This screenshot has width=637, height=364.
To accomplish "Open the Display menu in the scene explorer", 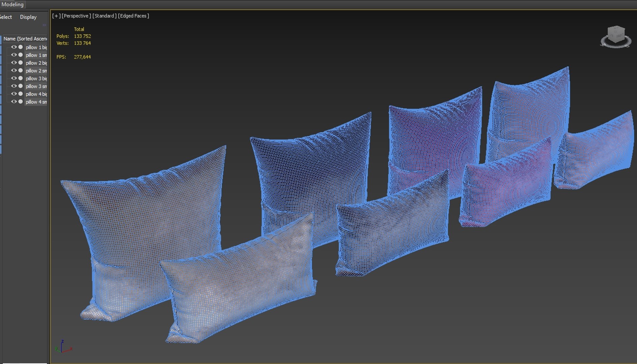I will [x=28, y=17].
